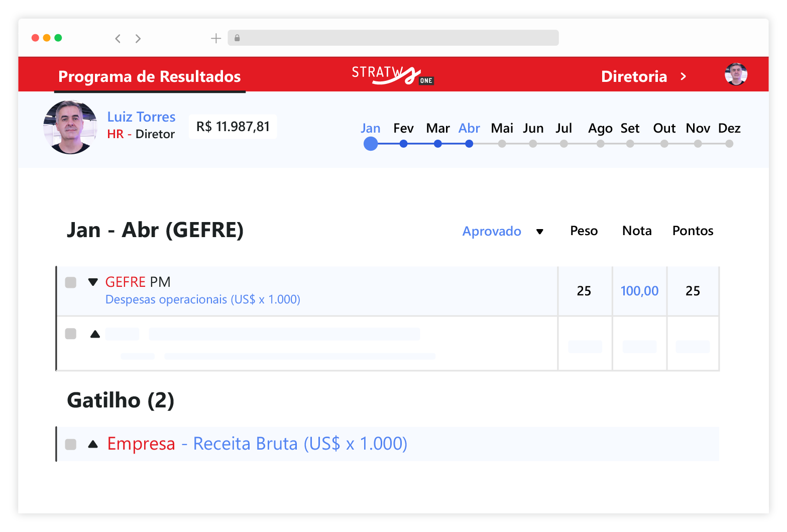787x532 pixels.
Task: Collapse the GEFRE PM row triangle
Action: point(93,282)
